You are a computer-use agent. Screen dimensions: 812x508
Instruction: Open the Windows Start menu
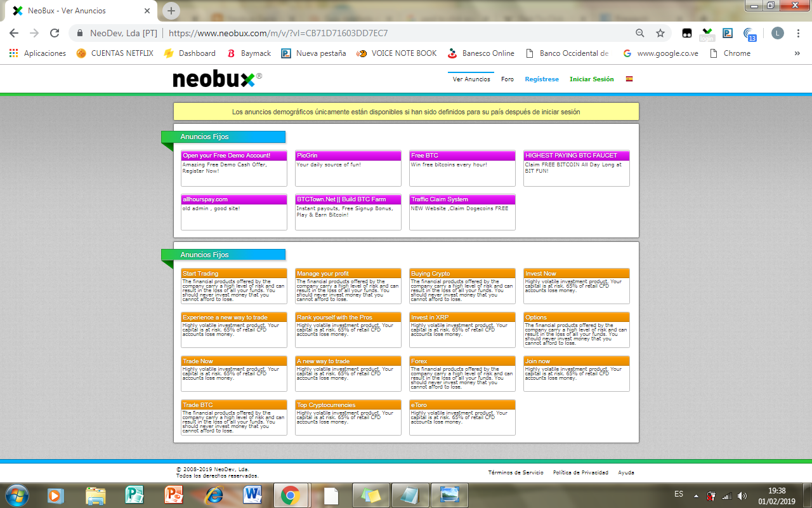coord(16,495)
